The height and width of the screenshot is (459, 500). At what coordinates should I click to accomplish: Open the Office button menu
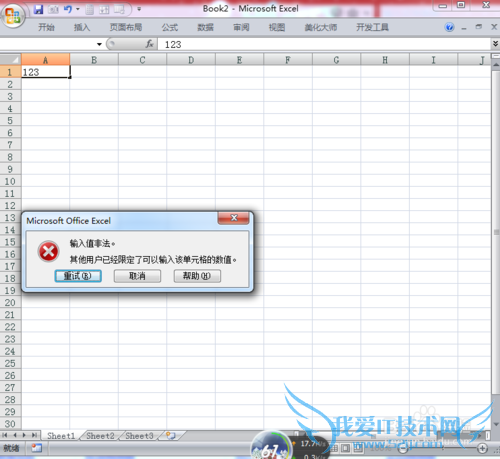coord(13,16)
